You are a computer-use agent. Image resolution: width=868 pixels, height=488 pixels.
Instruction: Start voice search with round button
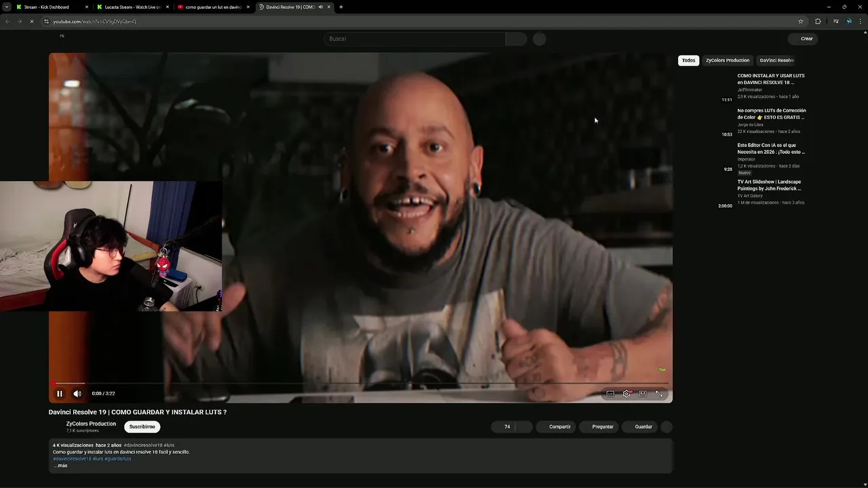pyautogui.click(x=539, y=39)
